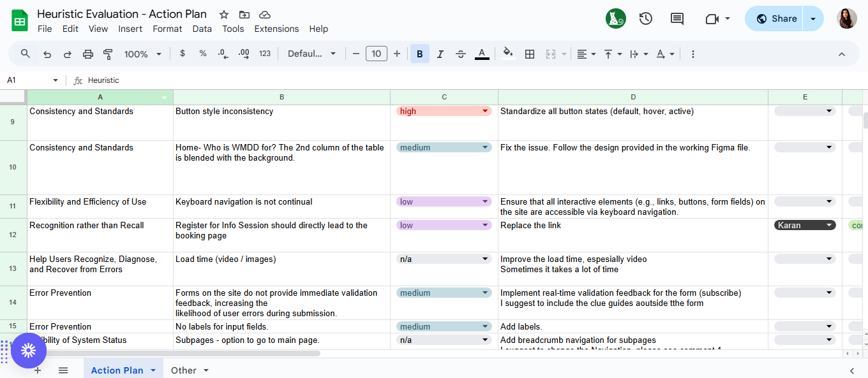This screenshot has width=868, height=378.
Task: Open vertical align options
Action: (613, 54)
